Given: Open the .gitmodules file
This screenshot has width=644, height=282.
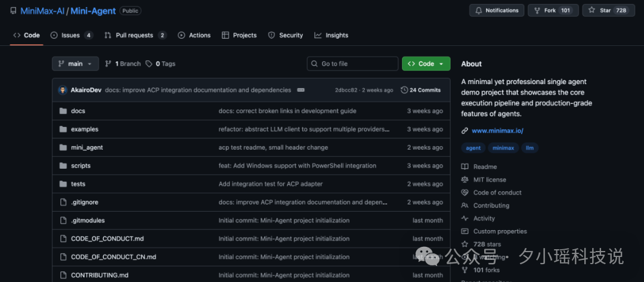Looking at the screenshot, I should pyautogui.click(x=88, y=221).
